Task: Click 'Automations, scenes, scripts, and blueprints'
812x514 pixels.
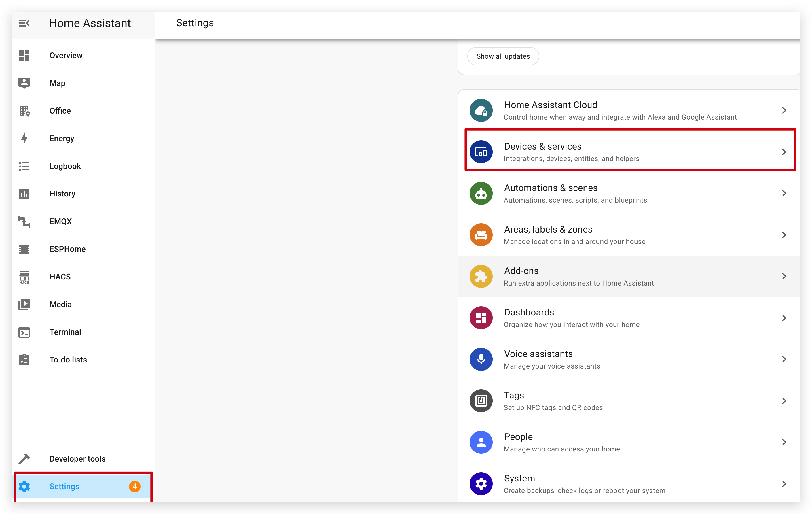Action: (575, 200)
